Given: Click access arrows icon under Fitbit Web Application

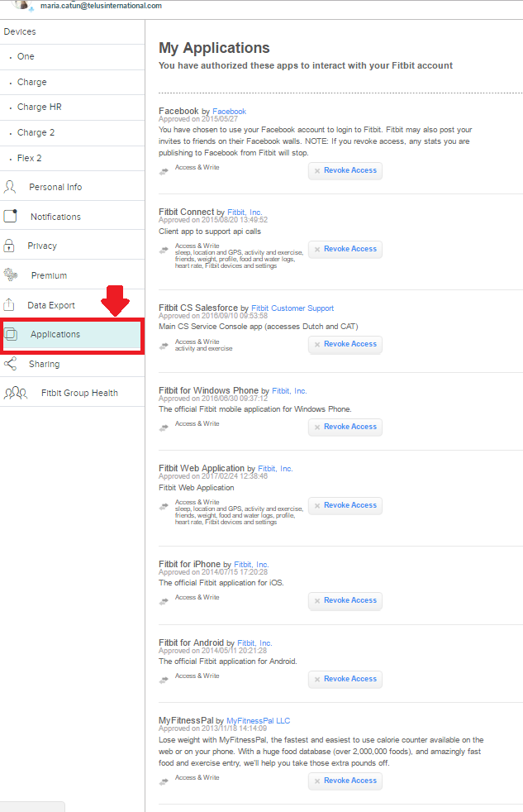Looking at the screenshot, I should [x=164, y=506].
